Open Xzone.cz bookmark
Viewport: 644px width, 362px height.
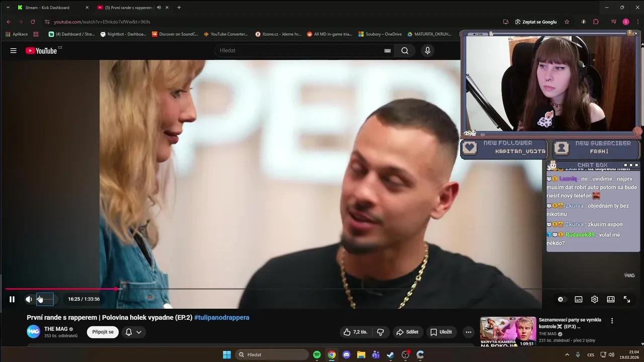(x=278, y=34)
